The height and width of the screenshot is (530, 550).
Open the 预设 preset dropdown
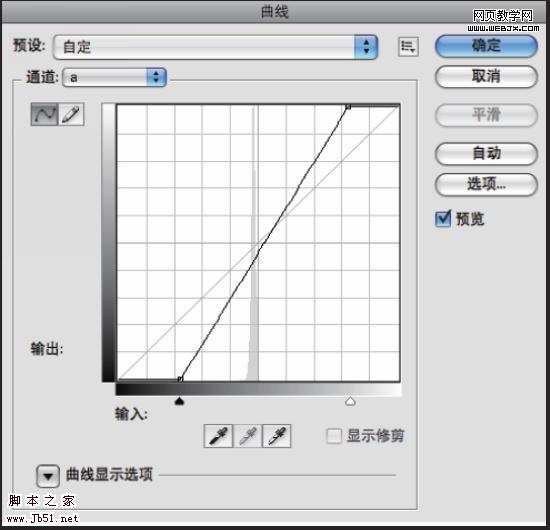point(215,47)
